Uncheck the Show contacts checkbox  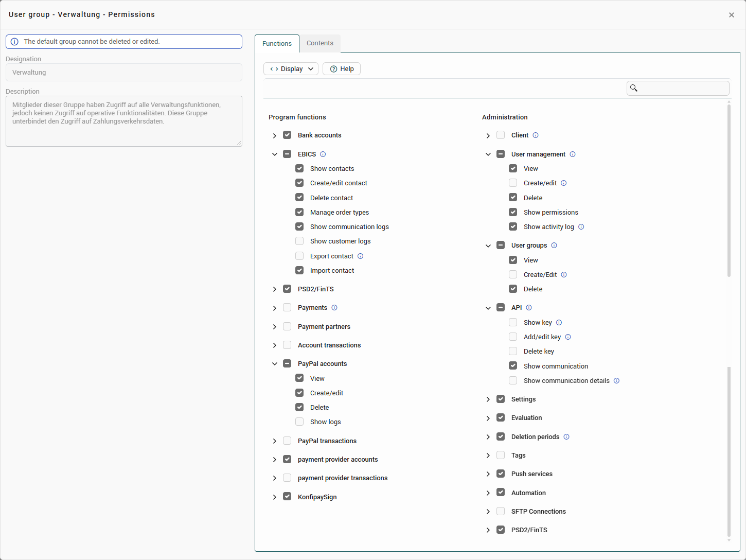click(x=299, y=168)
